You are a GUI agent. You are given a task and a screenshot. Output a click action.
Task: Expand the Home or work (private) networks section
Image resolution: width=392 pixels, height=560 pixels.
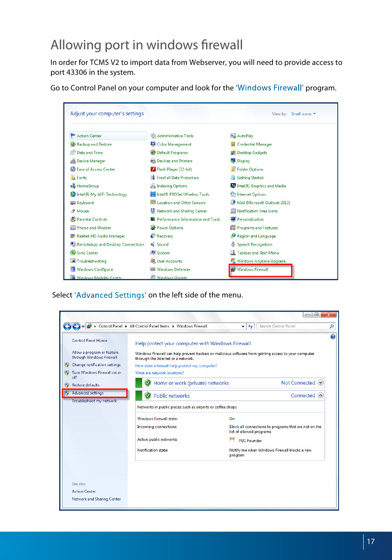pyautogui.click(x=321, y=383)
